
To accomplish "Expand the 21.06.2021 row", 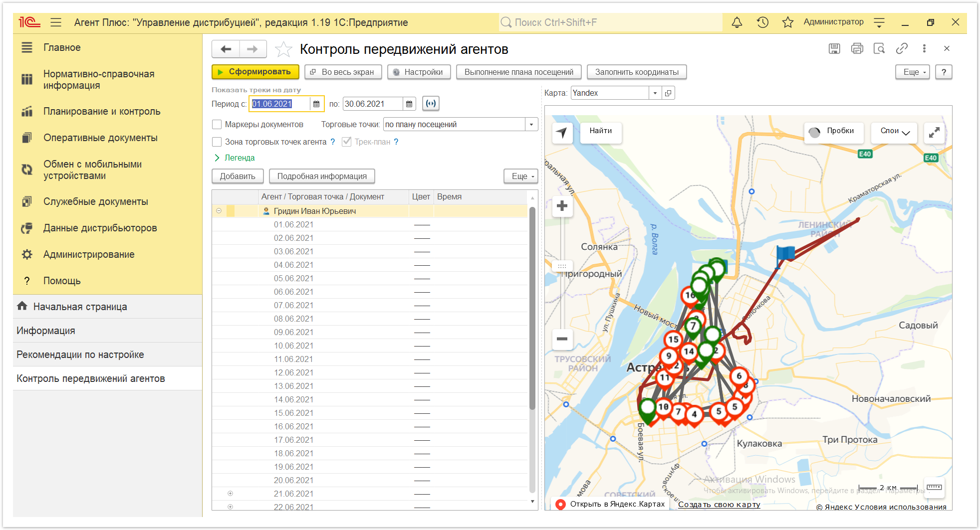I will [x=230, y=494].
